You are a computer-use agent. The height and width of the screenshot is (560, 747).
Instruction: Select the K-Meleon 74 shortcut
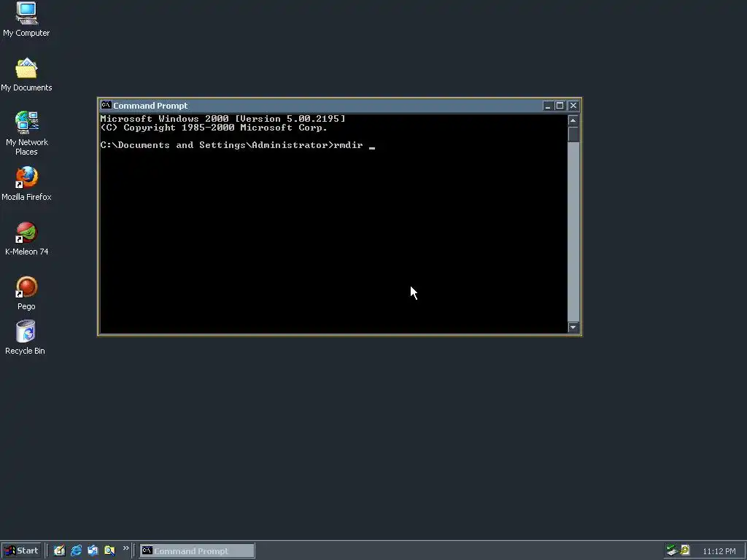tap(26, 238)
